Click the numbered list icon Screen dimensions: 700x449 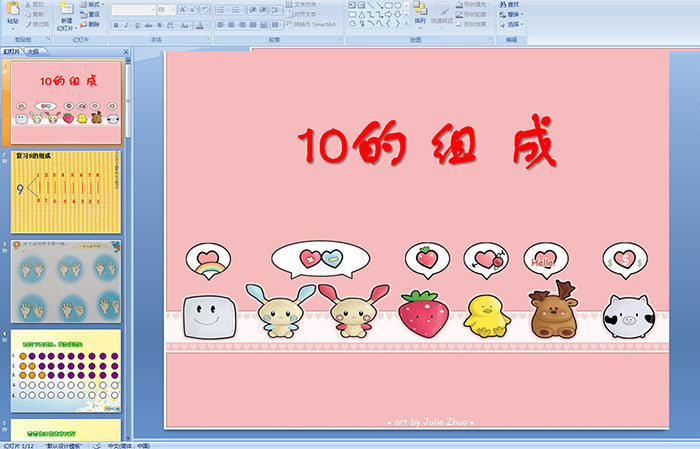[x=237, y=9]
